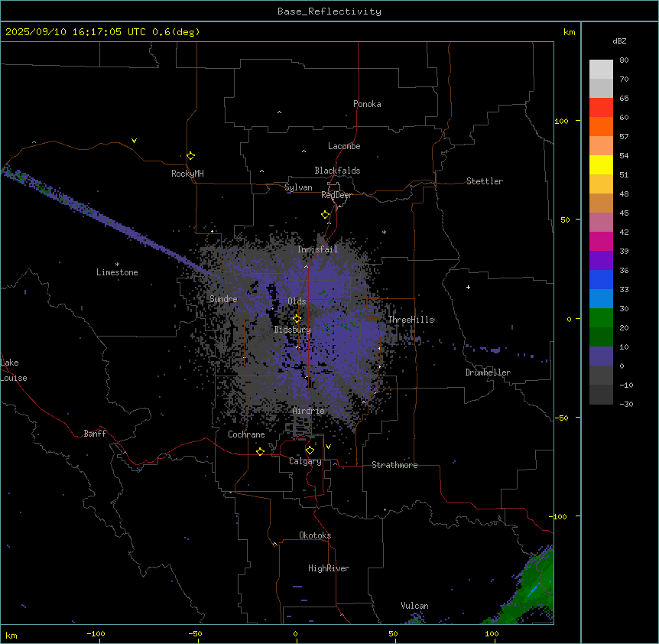Pick the light gray 80-70 dBZ legend swatch
Viewport: 659px width, 644px height.
click(601, 70)
